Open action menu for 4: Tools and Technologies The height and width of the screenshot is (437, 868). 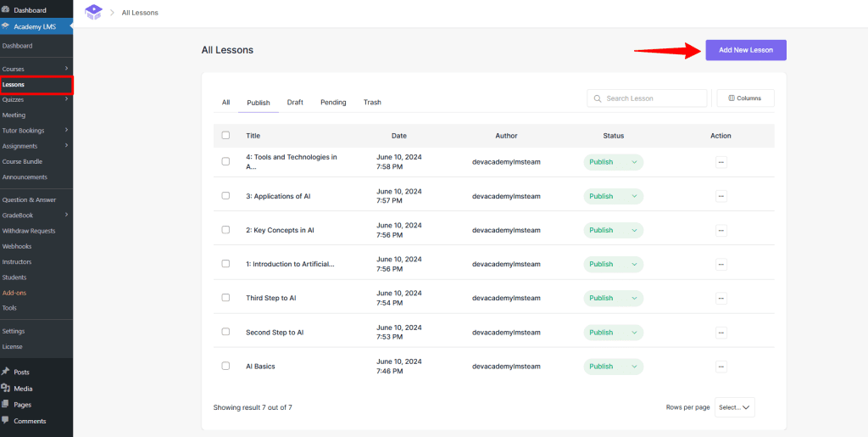tap(721, 162)
